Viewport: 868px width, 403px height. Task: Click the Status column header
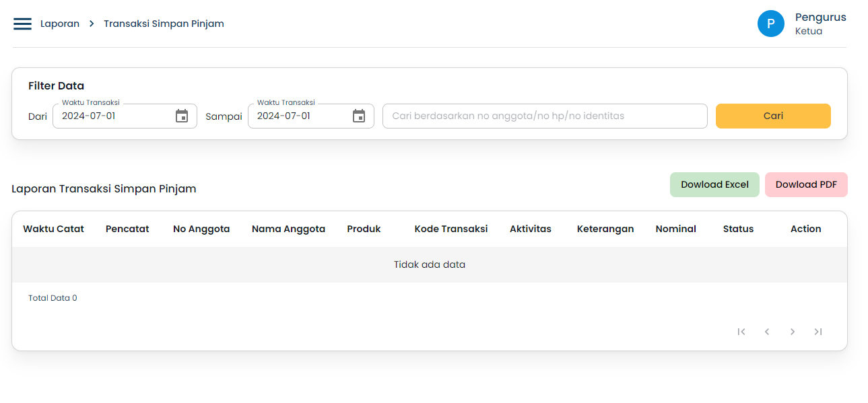pos(738,229)
